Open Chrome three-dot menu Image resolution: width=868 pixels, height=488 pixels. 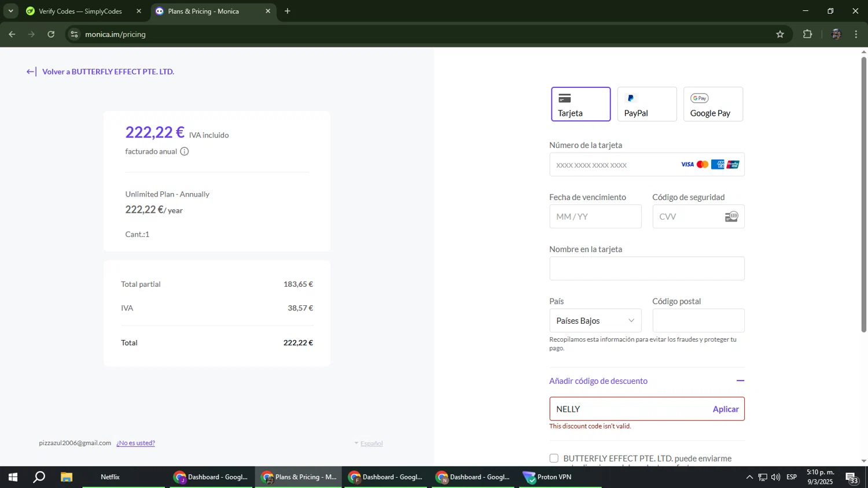pyautogui.click(x=856, y=34)
